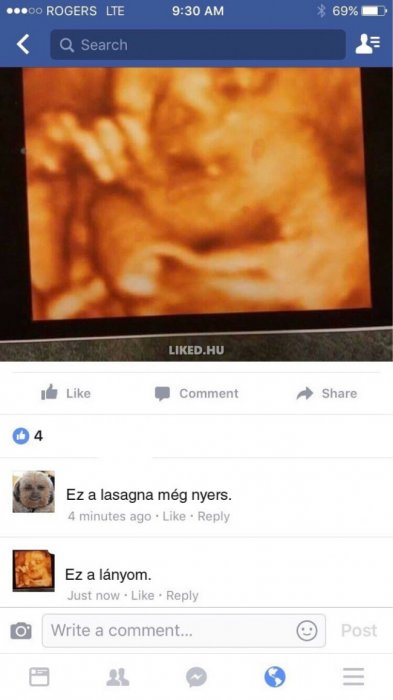The width and height of the screenshot is (393, 700).
Task: Tap the back arrow icon
Action: point(23,45)
